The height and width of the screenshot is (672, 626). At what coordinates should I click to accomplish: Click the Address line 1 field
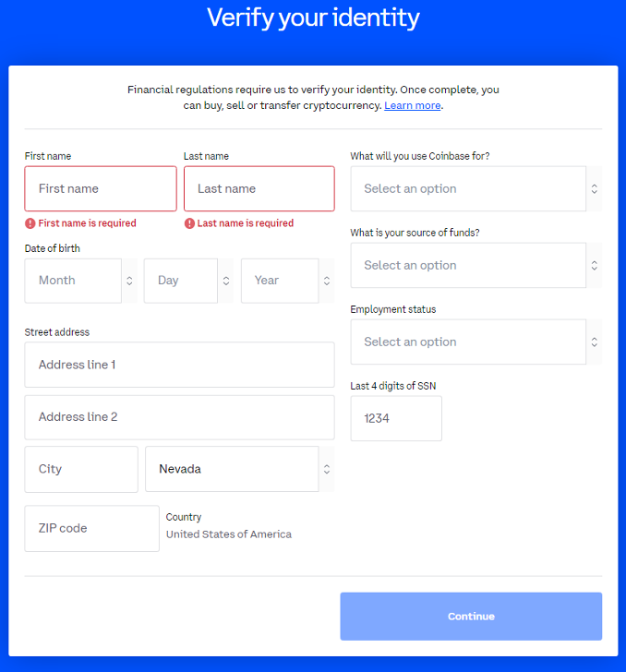[x=179, y=365]
